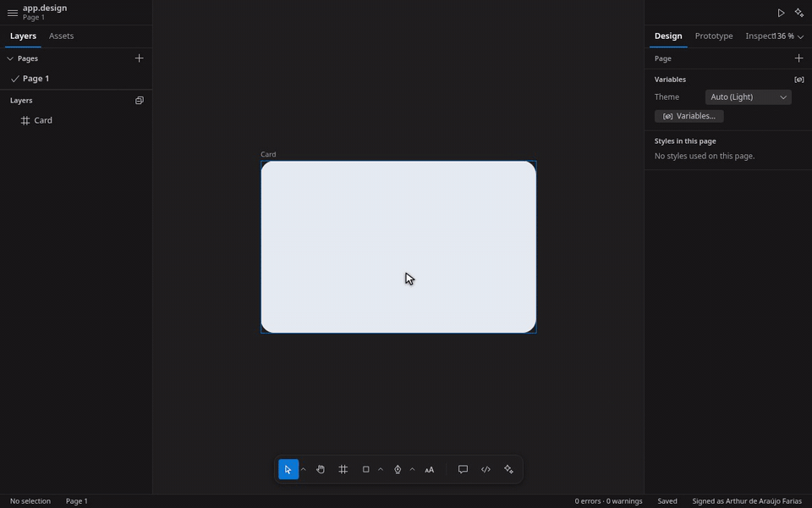Click the app.design file title
The image size is (812, 508).
point(45,8)
